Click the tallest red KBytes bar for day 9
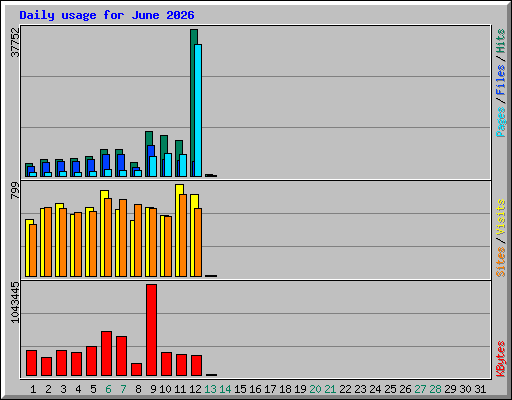Image resolution: width=512 pixels, height=400 pixels. 151,330
